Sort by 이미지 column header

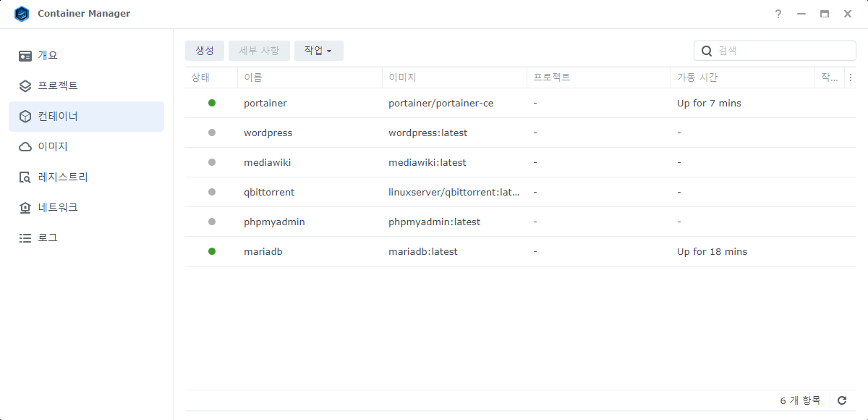pos(454,77)
